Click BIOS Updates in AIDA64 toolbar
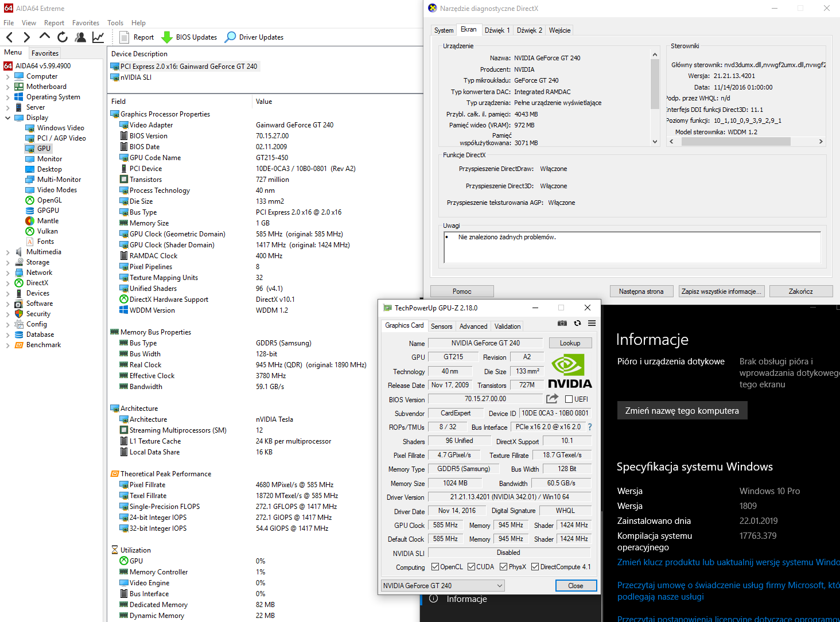This screenshot has width=840, height=622. 189,37
